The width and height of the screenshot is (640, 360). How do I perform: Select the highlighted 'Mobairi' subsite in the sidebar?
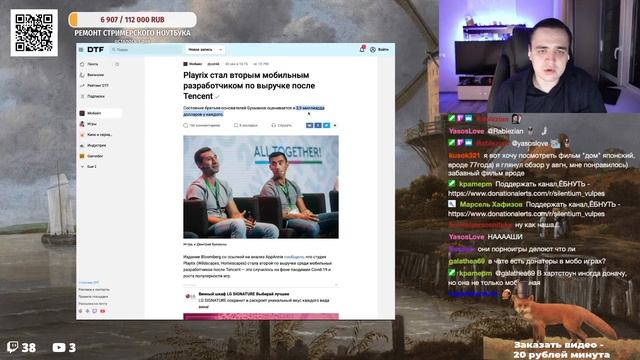click(x=100, y=113)
